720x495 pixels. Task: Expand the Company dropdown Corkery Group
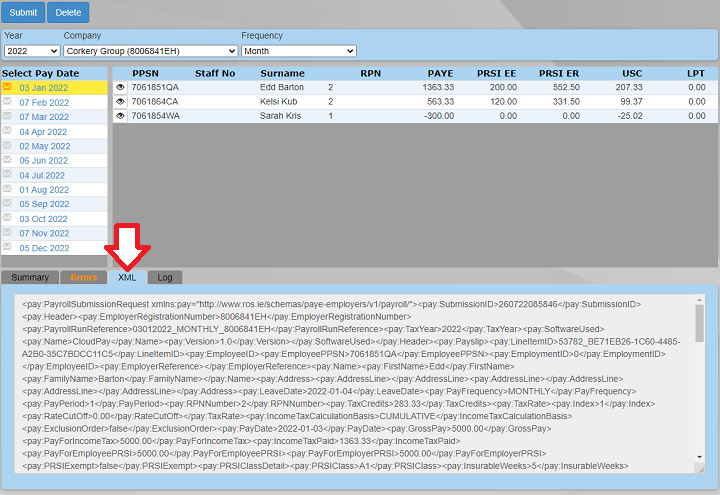(150, 51)
